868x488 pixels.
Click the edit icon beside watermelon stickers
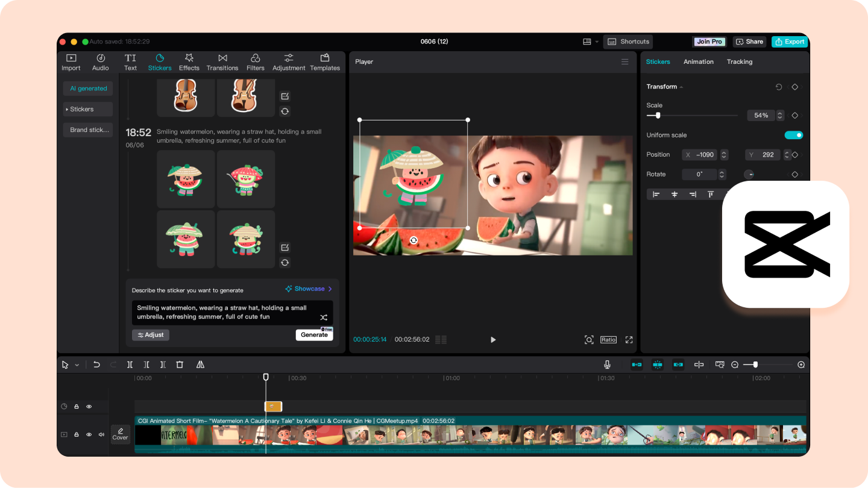tap(285, 248)
